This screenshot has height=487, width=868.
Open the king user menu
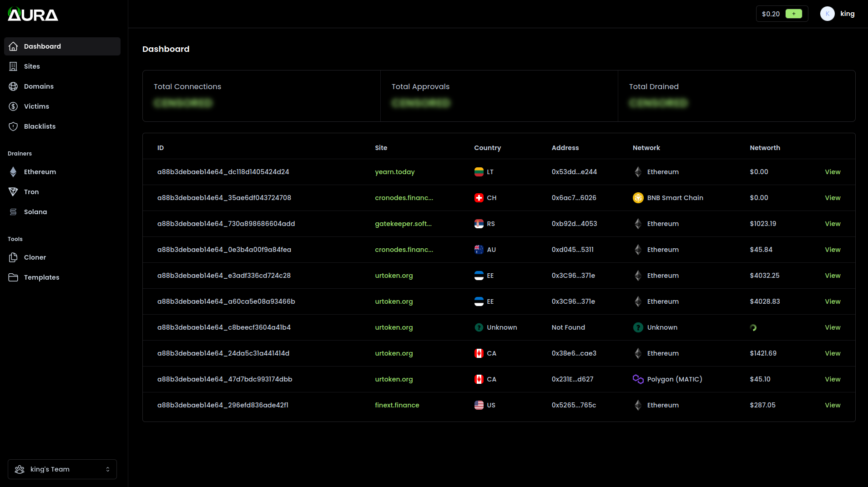pyautogui.click(x=838, y=14)
